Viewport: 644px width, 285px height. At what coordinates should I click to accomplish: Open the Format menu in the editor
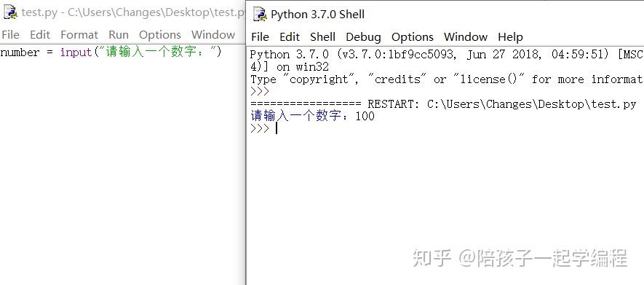click(79, 34)
